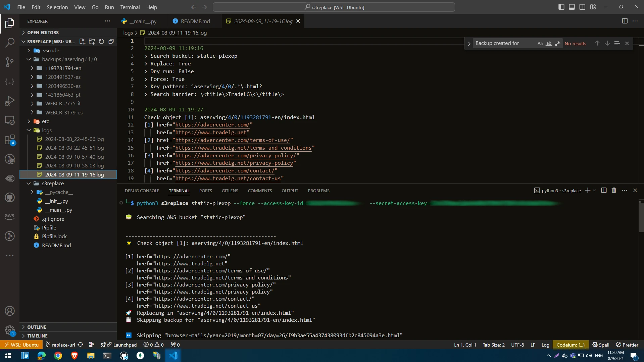The height and width of the screenshot is (362, 644).
Task: Click the New File icon in Explorer
Action: [82, 42]
